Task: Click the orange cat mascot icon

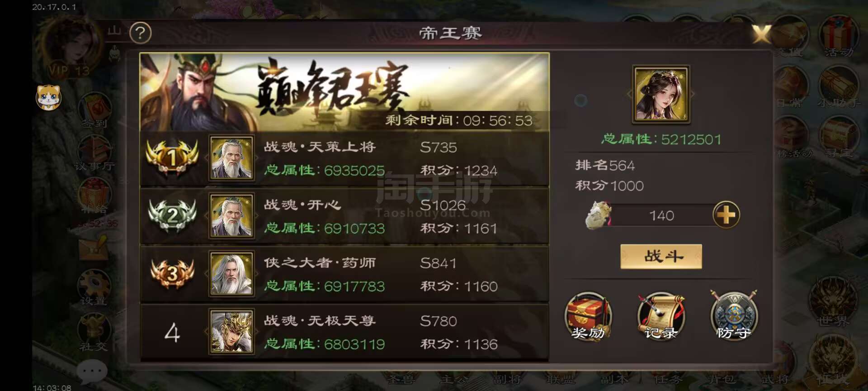Action: [x=48, y=97]
